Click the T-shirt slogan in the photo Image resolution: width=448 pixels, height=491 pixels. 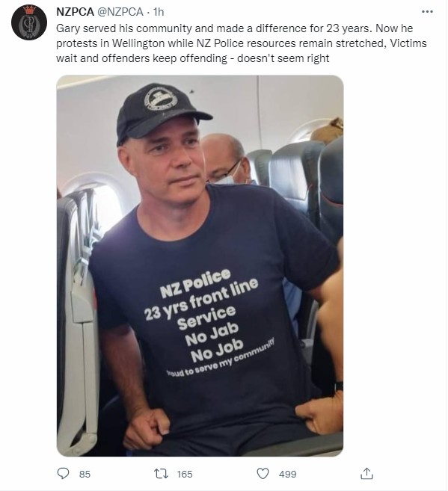coord(209,323)
